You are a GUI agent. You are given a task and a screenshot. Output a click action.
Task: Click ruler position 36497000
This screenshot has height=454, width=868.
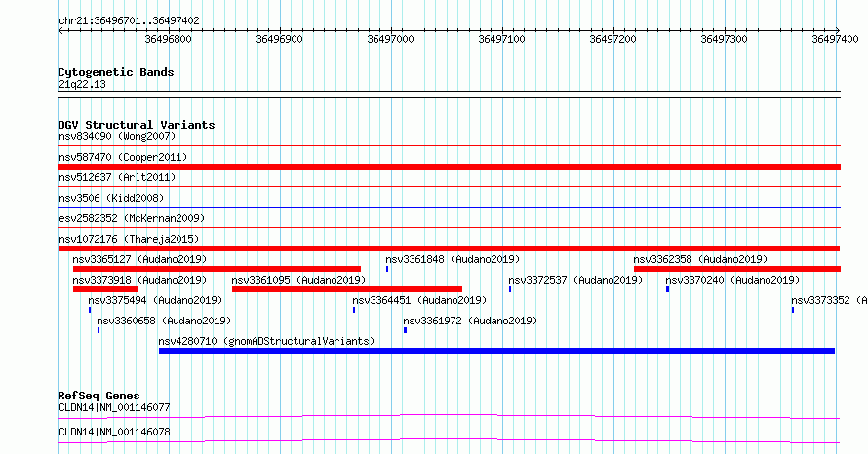(391, 39)
